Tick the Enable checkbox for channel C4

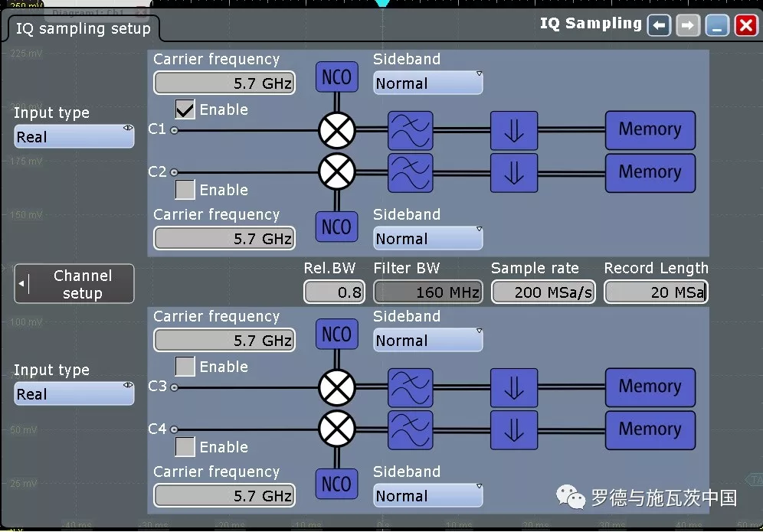click(185, 447)
